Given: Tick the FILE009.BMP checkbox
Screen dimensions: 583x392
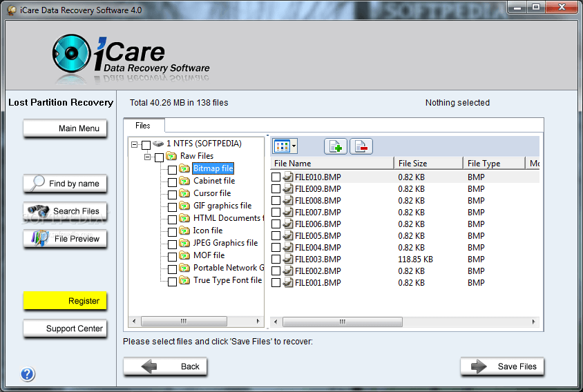Looking at the screenshot, I should (276, 189).
